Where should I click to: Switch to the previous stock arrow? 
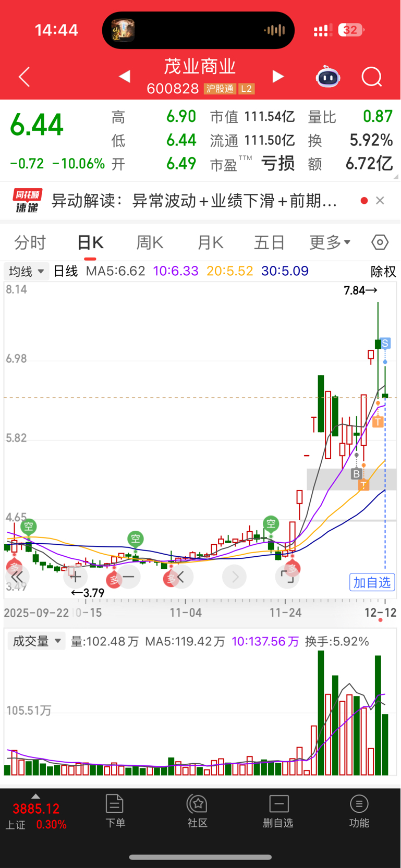coord(125,77)
